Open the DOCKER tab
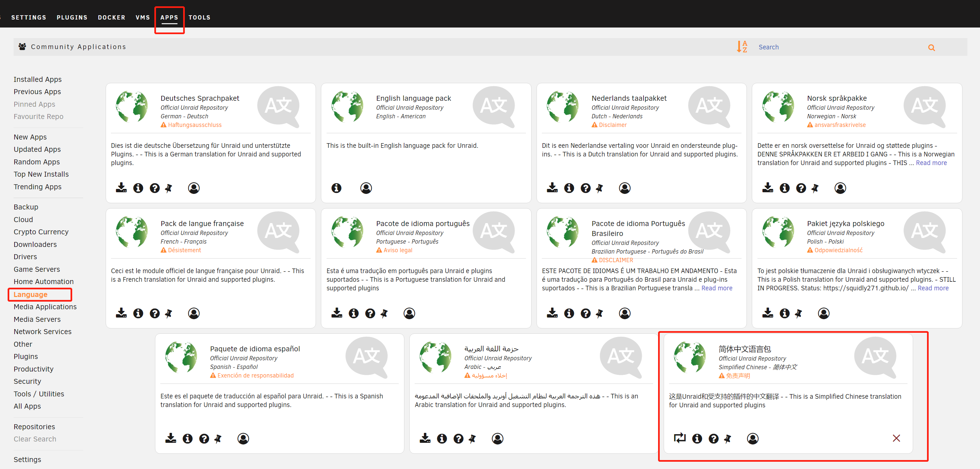The image size is (980, 469). coord(112,18)
